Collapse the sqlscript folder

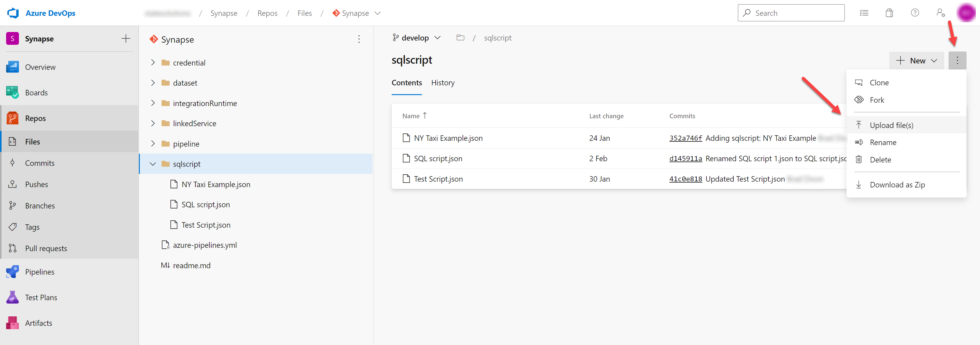153,164
